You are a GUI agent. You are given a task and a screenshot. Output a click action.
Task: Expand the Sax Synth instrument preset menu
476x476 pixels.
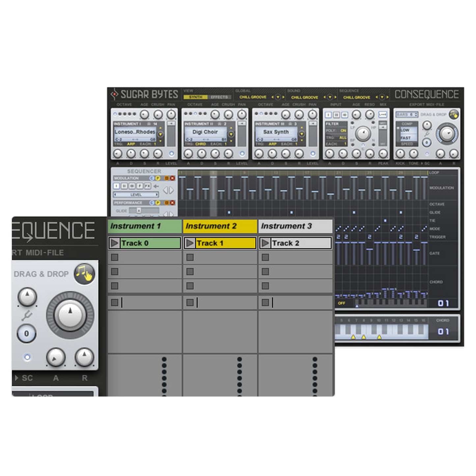[301, 134]
